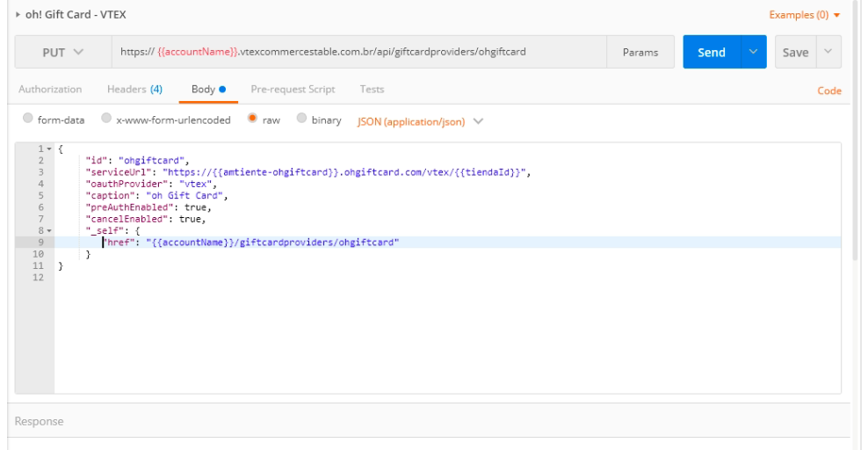Open the Code snippet link
868x450 pixels.
pos(828,91)
